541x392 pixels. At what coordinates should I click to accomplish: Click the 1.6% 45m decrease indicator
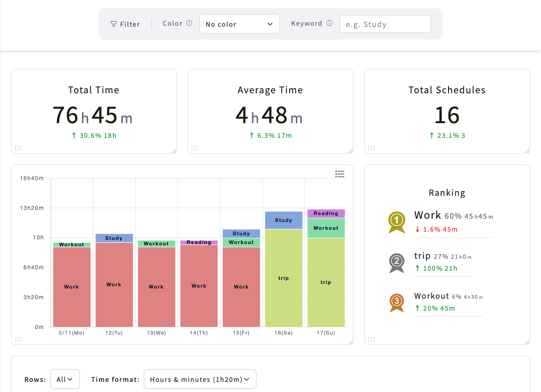(x=437, y=229)
